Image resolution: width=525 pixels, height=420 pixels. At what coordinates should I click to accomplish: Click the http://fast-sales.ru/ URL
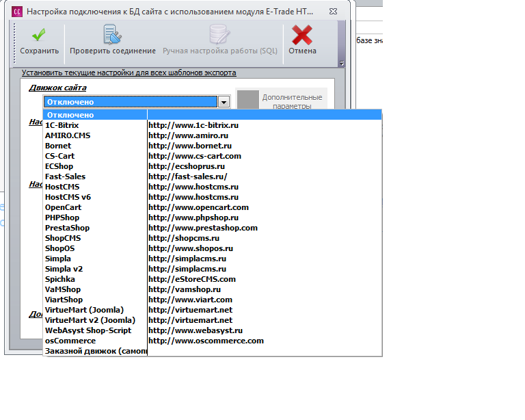188,176
